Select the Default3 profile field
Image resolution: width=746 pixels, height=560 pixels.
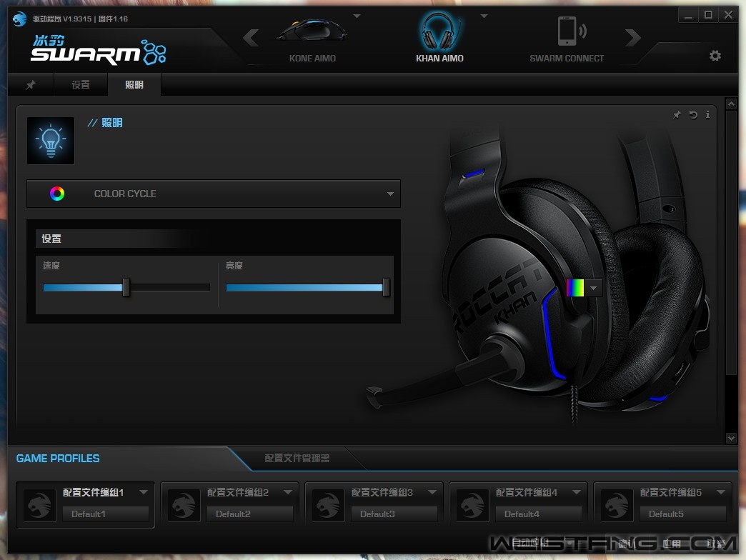point(394,514)
